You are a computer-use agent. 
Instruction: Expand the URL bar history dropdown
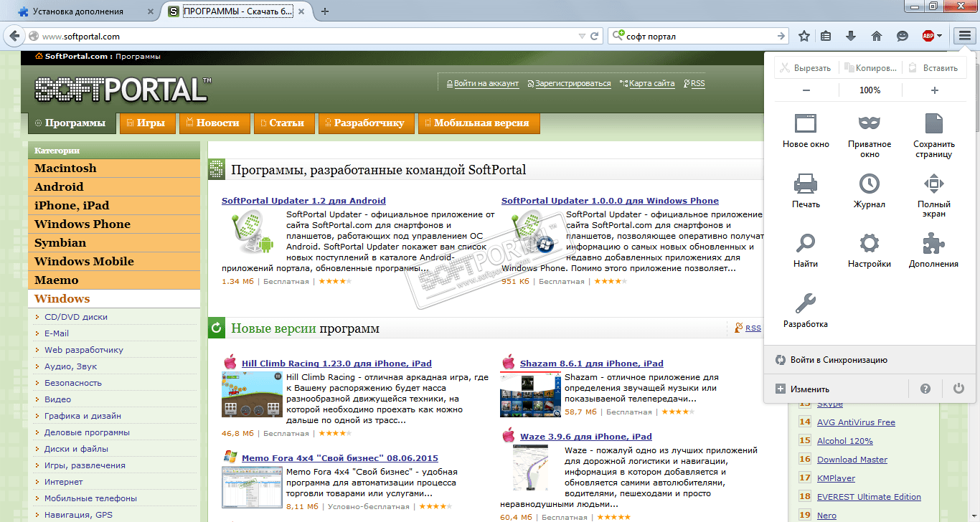[x=582, y=36]
